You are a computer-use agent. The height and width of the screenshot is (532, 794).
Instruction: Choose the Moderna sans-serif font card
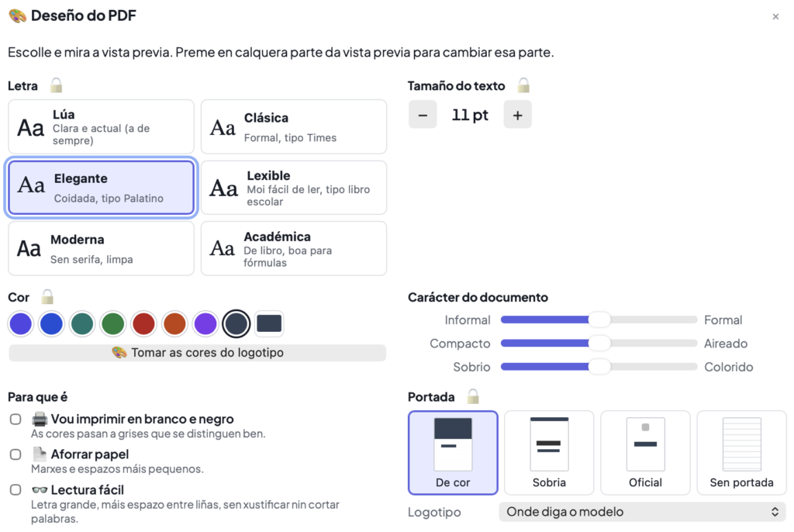coord(102,248)
